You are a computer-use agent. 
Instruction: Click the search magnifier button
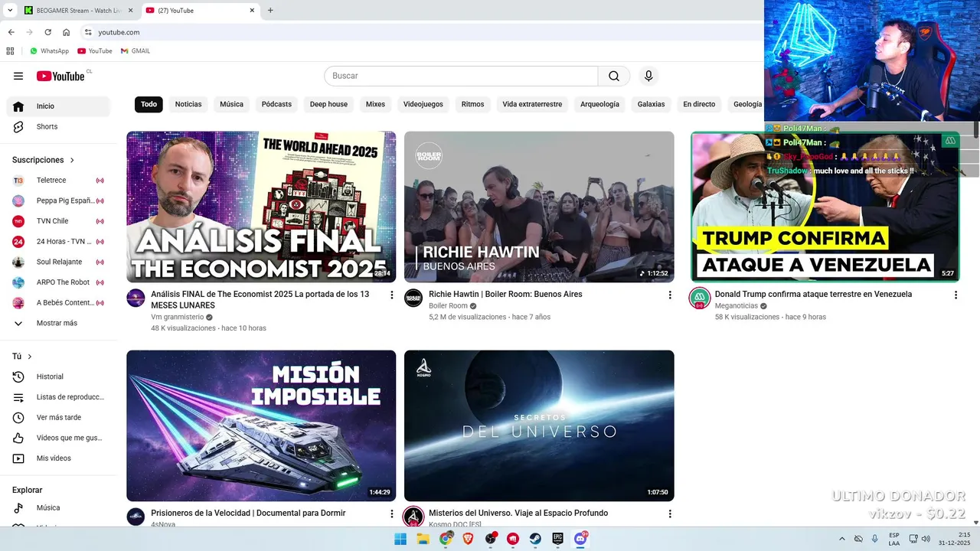(614, 76)
